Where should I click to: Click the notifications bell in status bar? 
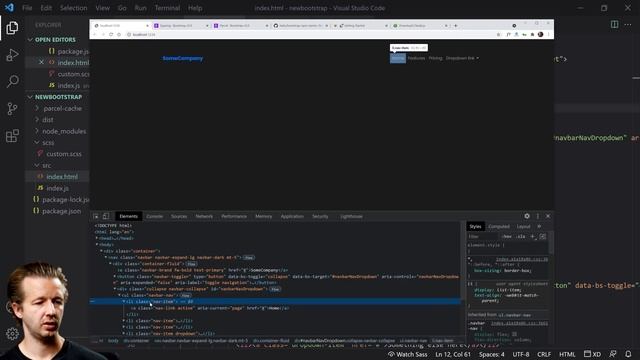628,354
